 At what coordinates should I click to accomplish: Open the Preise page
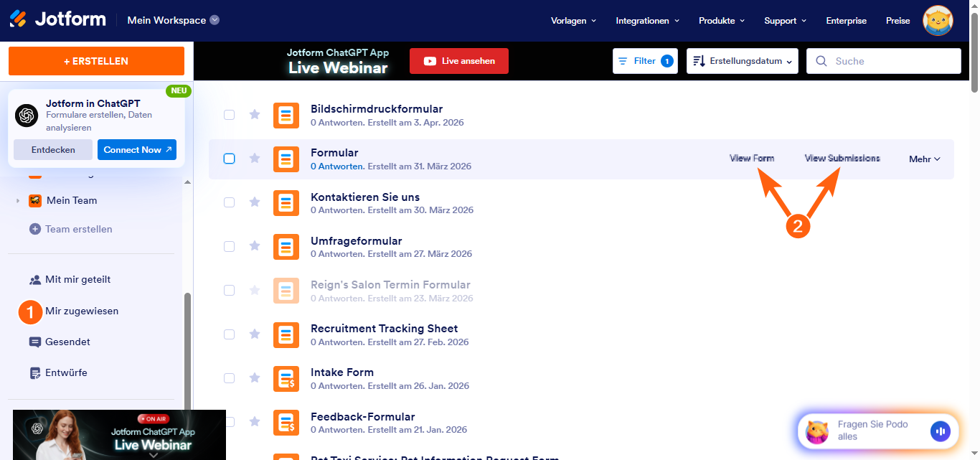pyautogui.click(x=897, y=21)
